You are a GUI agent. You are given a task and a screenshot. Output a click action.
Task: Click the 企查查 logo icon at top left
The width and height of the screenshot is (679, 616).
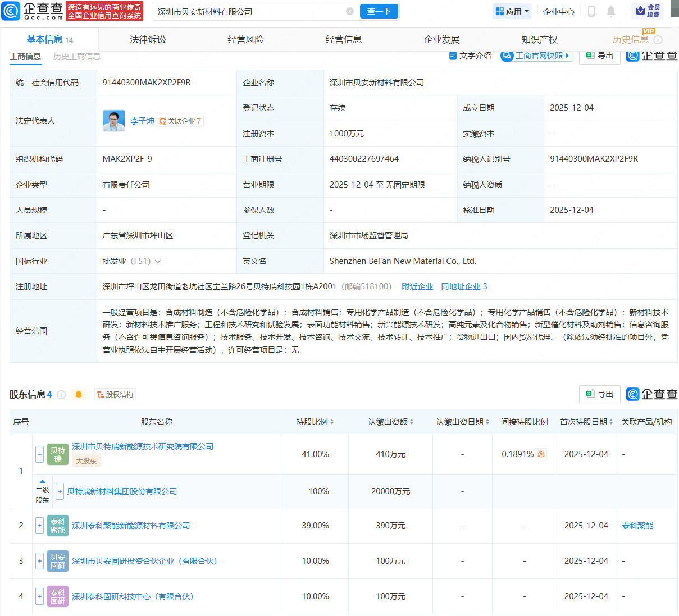[11, 11]
